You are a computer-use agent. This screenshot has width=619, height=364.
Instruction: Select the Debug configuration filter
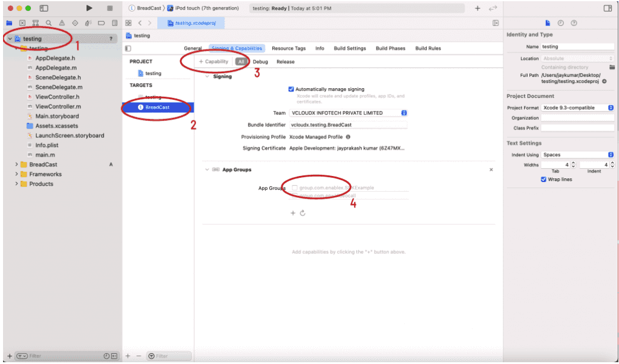(x=260, y=62)
